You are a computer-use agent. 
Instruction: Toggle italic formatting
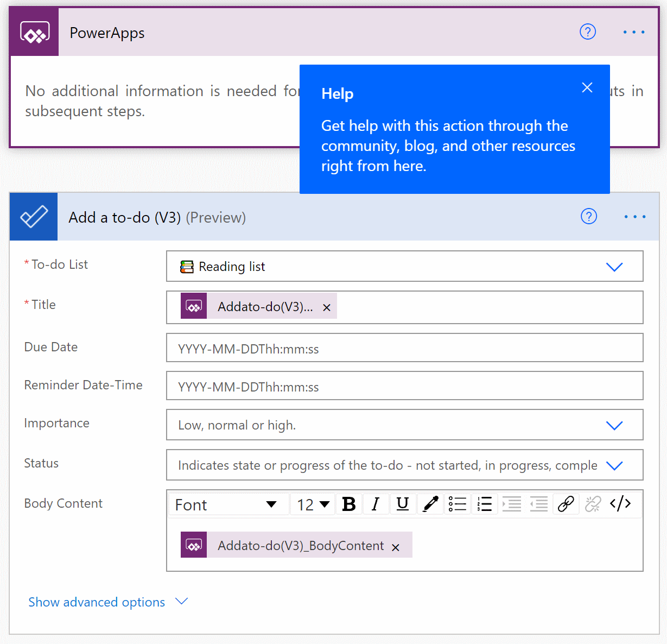point(376,504)
